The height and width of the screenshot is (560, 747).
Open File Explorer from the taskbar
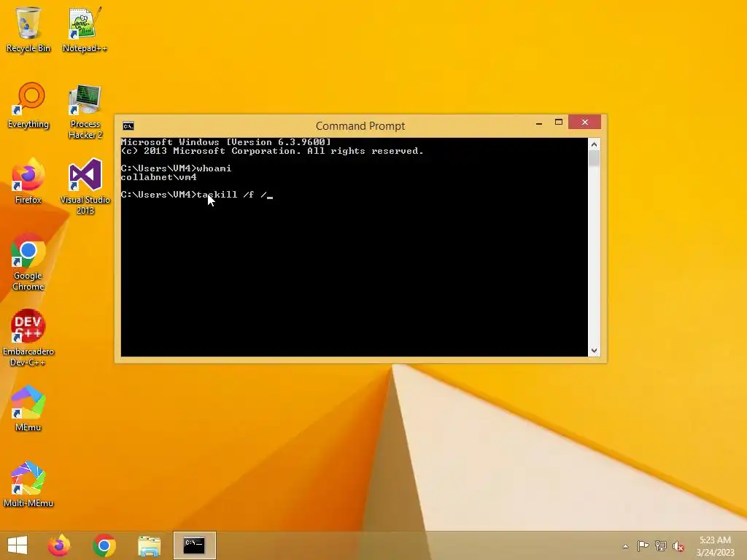tap(149, 545)
